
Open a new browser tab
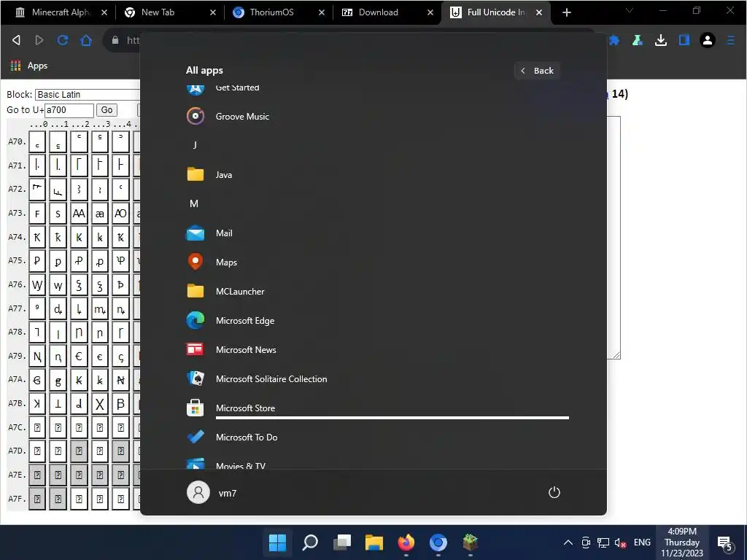pos(566,13)
